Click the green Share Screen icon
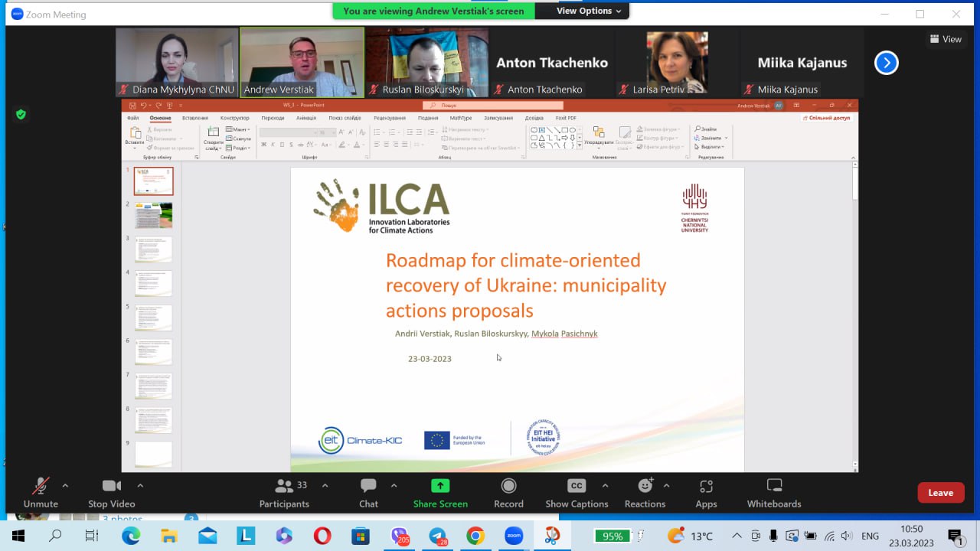This screenshot has width=980, height=551. point(440,486)
